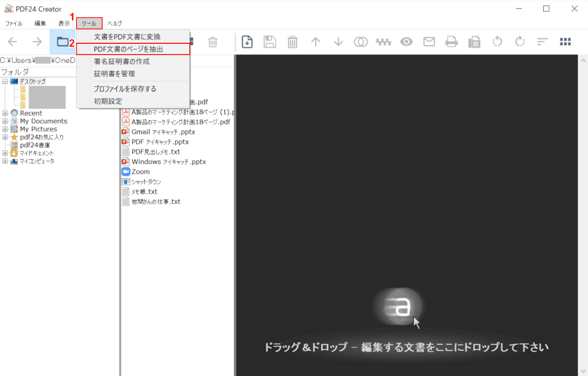Image resolution: width=588 pixels, height=376 pixels.
Task: Click the sort lines icon
Action: 543,42
